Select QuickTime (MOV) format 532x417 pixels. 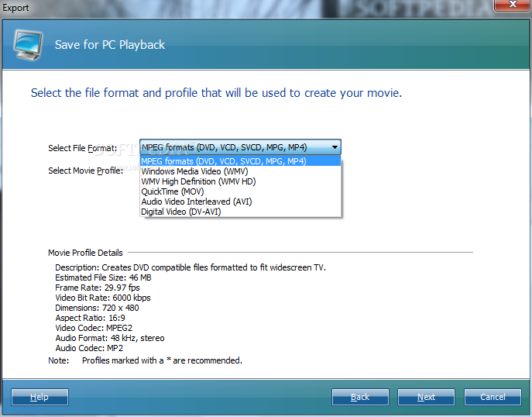240,191
